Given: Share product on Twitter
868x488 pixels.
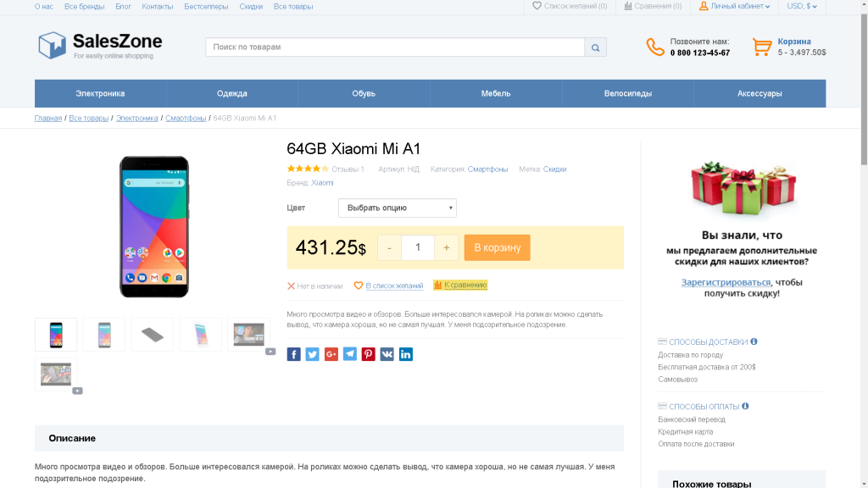Looking at the screenshot, I should pyautogui.click(x=312, y=354).
